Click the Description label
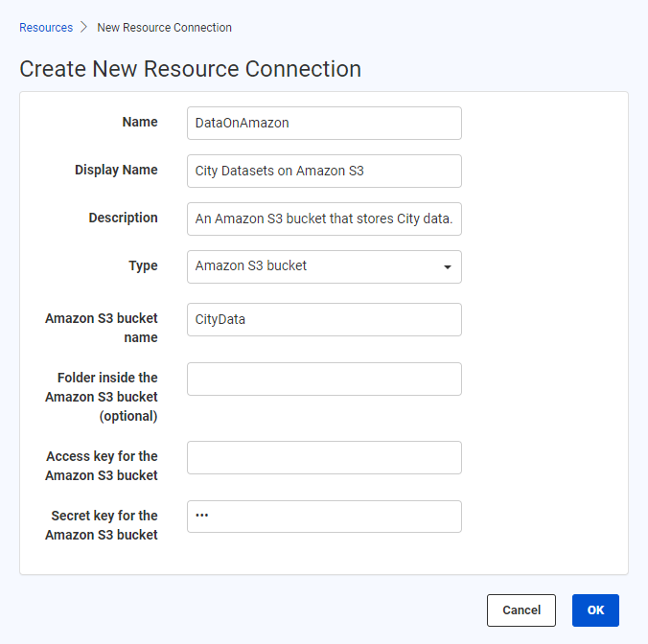The width and height of the screenshot is (648, 644). [x=123, y=218]
